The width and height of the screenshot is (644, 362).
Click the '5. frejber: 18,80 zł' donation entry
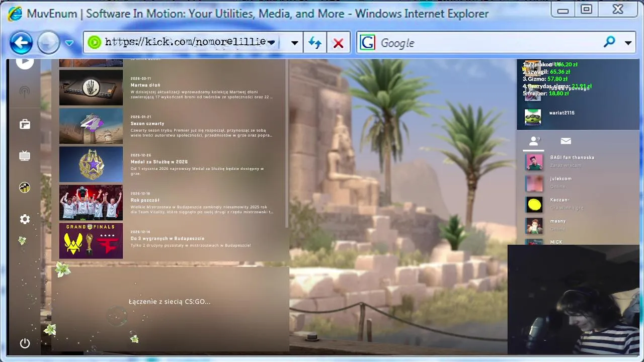pyautogui.click(x=546, y=93)
